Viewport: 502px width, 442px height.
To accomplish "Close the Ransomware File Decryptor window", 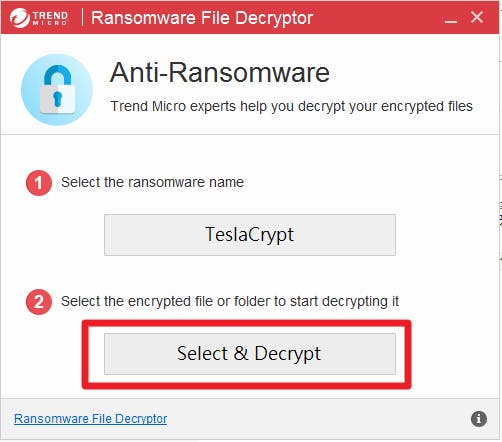I will (x=477, y=17).
